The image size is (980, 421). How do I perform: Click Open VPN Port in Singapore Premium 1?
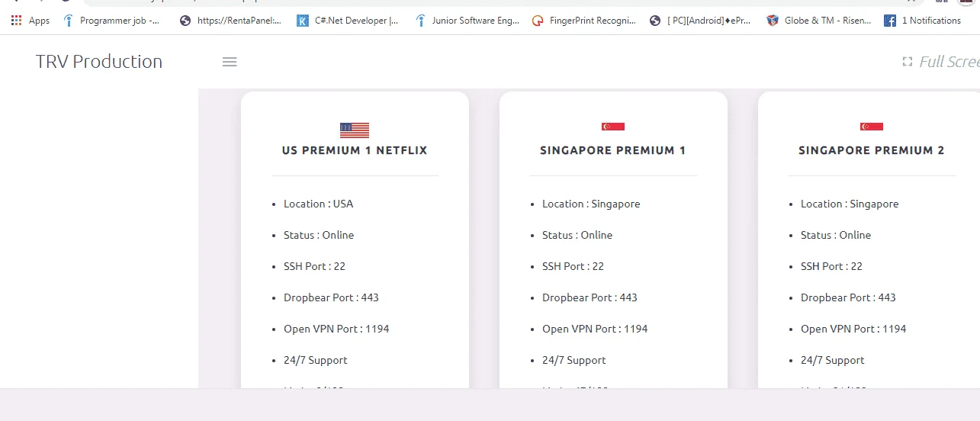tap(595, 329)
